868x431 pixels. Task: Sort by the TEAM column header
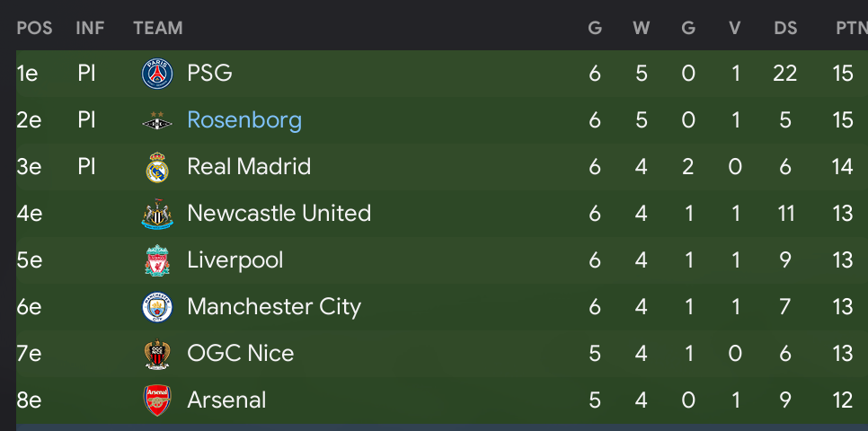(x=158, y=28)
